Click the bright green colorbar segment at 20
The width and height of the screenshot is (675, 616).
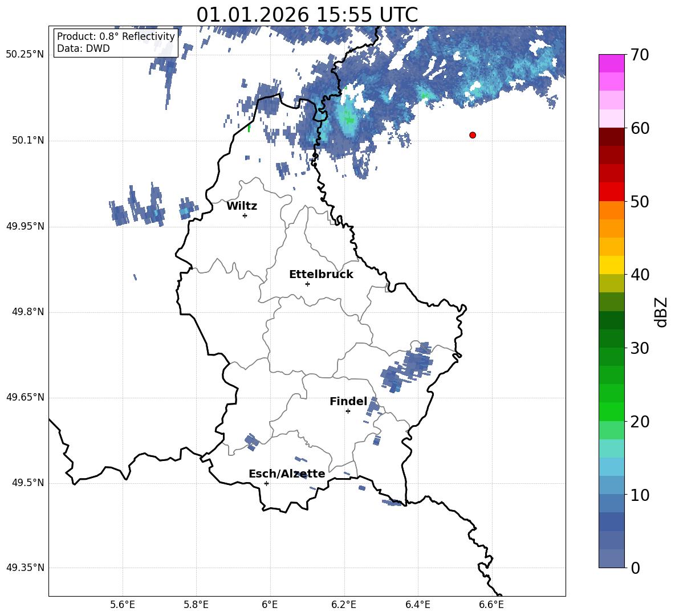point(611,411)
